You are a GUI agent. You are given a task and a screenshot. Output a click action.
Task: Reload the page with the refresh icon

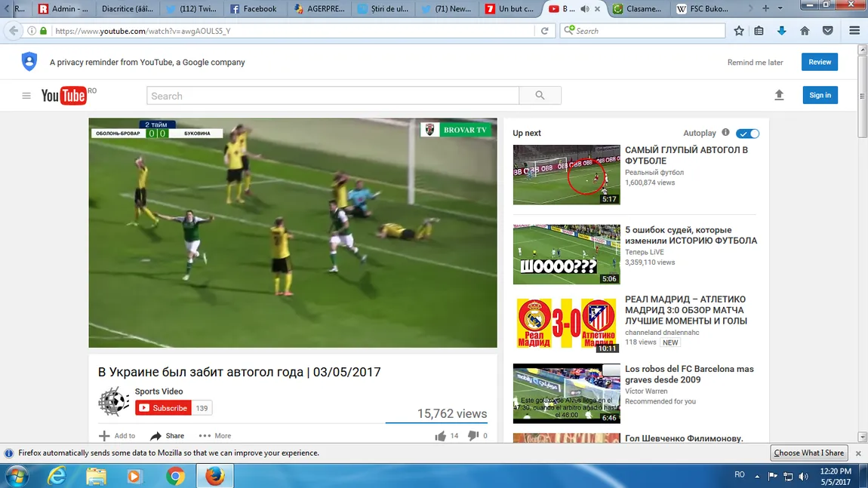(545, 31)
